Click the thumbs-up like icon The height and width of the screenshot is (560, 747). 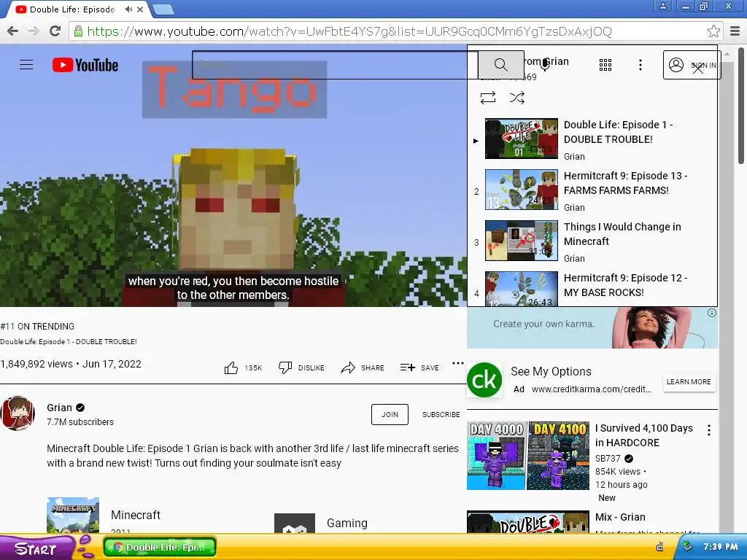[231, 367]
